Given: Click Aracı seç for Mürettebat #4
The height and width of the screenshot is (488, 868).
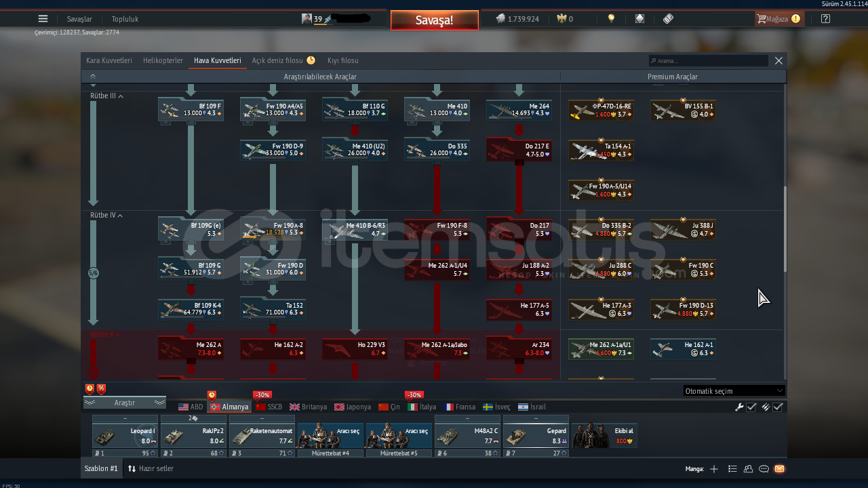Looking at the screenshot, I should tap(330, 436).
